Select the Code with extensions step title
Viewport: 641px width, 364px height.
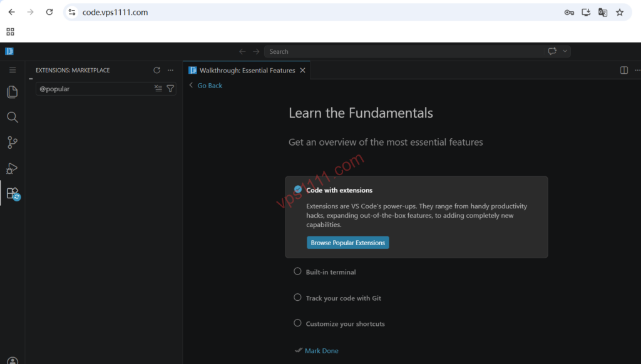pyautogui.click(x=339, y=190)
